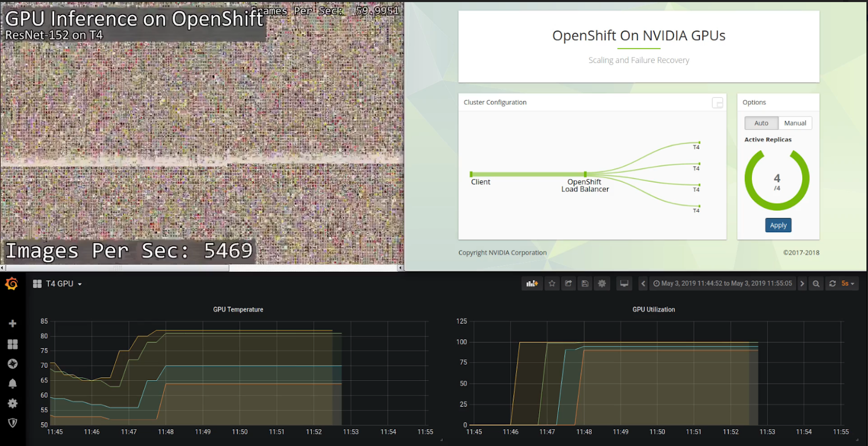
Task: Click the Share dashboard icon
Action: click(x=568, y=283)
